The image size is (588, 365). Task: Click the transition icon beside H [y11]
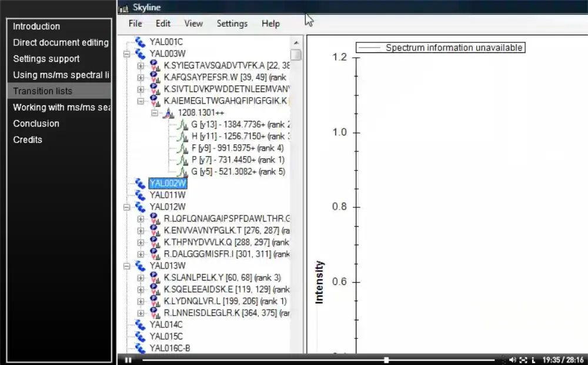(x=183, y=137)
